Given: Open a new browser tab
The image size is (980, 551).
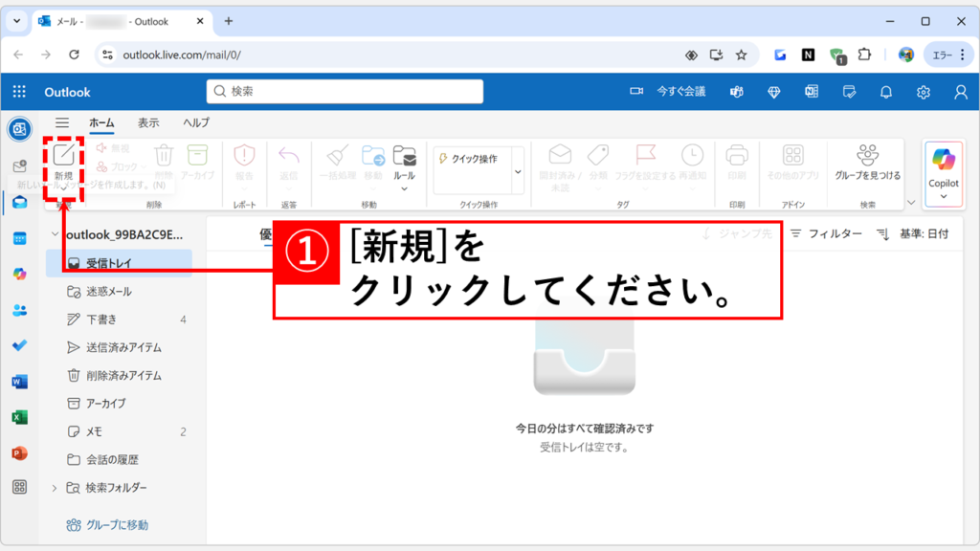Looking at the screenshot, I should click(x=229, y=21).
